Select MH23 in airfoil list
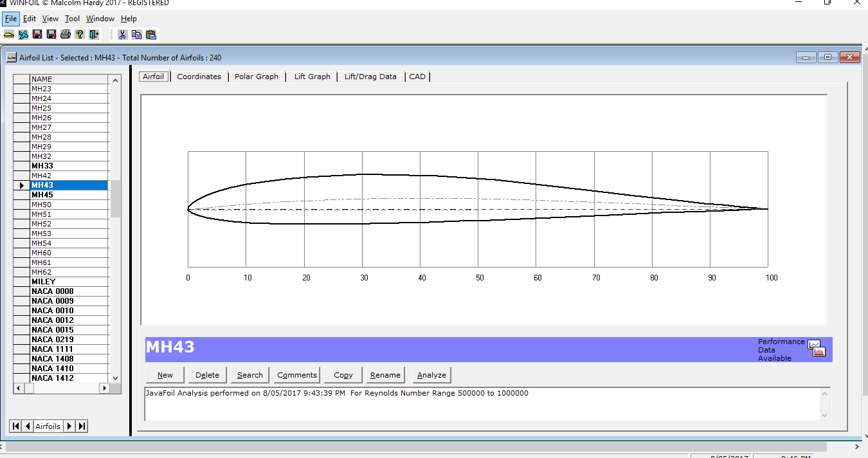The image size is (868, 458). (x=69, y=89)
